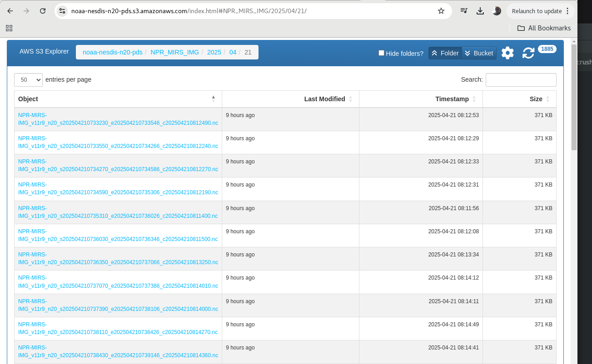The image size is (592, 364).
Task: Open file ending c202504210814010.nc
Action: point(118,281)
